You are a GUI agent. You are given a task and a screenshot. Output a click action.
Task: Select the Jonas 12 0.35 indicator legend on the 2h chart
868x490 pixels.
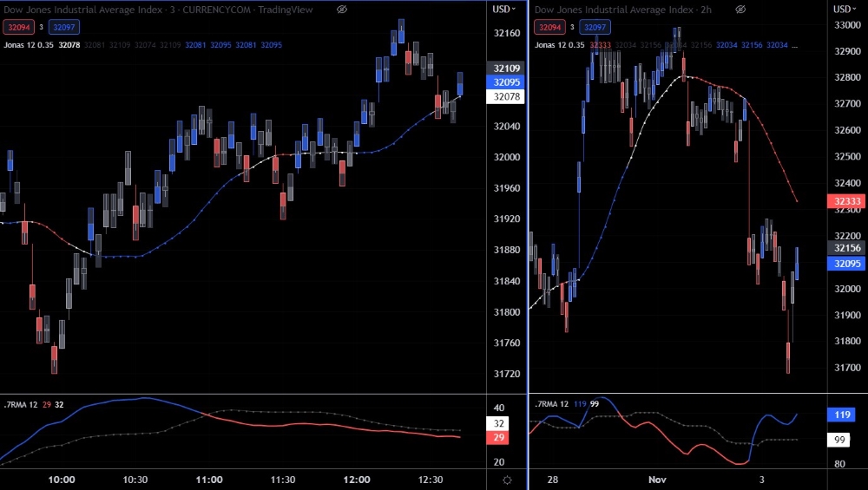tap(559, 45)
